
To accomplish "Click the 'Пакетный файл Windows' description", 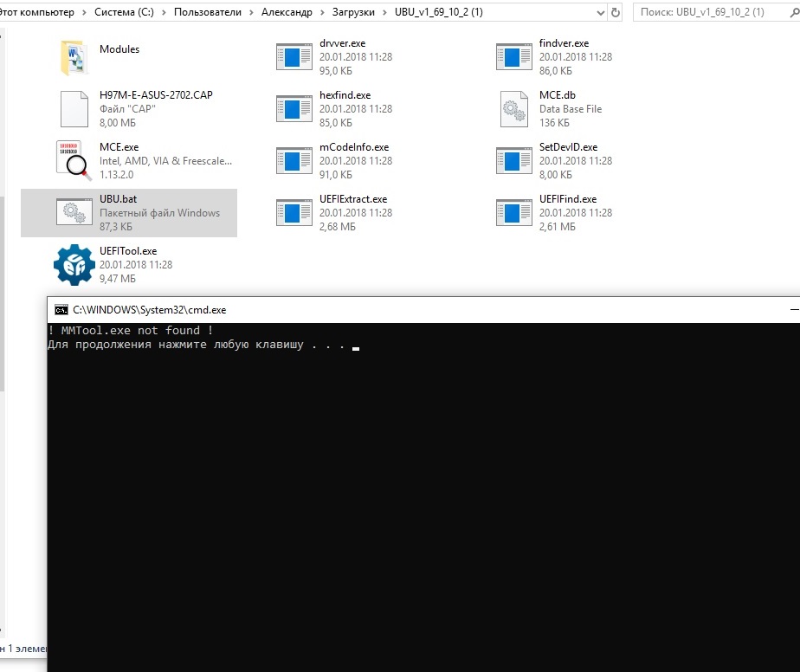I will pyautogui.click(x=159, y=213).
